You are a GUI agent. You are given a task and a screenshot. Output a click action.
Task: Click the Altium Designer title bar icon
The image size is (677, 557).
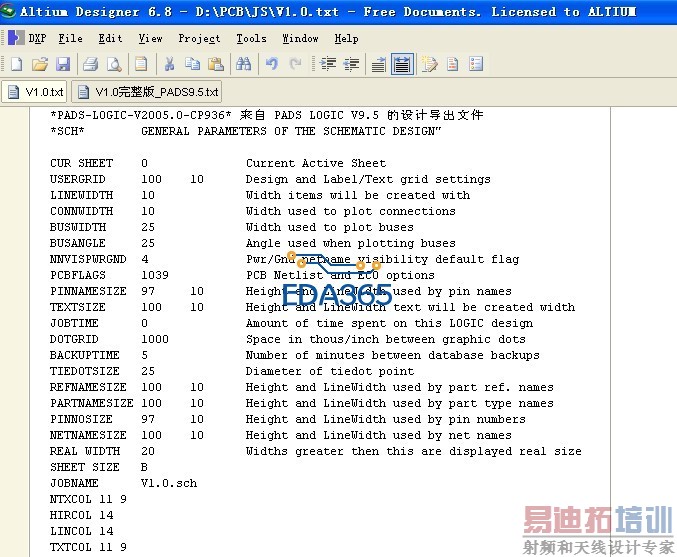[x=8, y=11]
